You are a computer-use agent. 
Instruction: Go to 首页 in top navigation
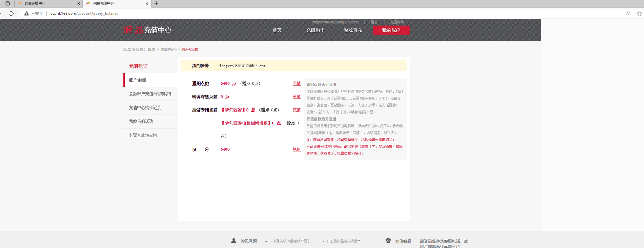click(x=277, y=30)
